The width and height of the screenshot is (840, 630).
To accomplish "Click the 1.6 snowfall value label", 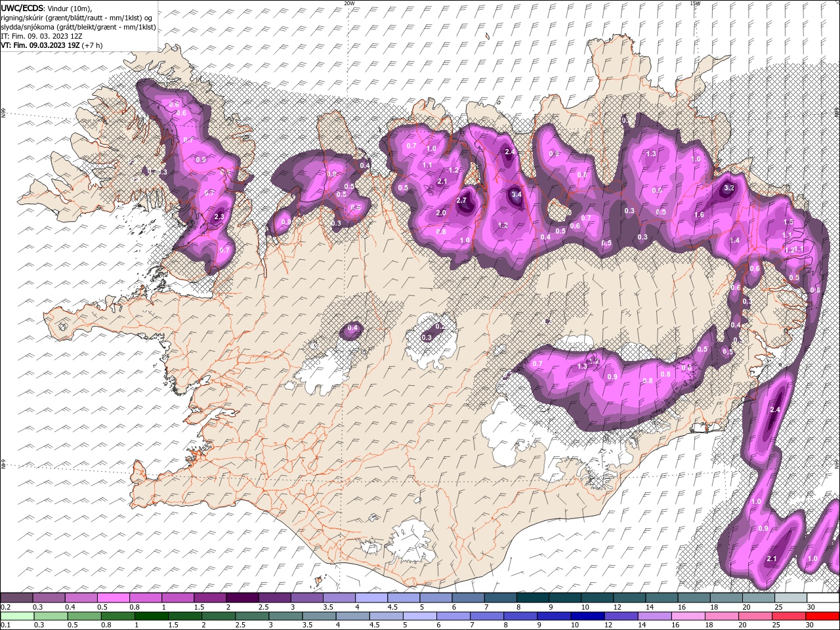I will coord(699,215).
